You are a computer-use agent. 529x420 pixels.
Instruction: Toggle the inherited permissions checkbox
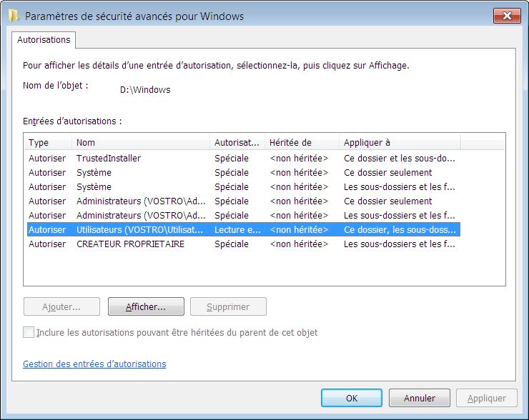pyautogui.click(x=29, y=332)
